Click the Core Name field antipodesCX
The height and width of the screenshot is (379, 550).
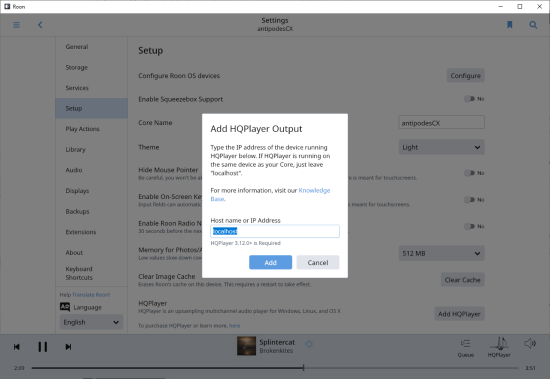pyautogui.click(x=441, y=122)
